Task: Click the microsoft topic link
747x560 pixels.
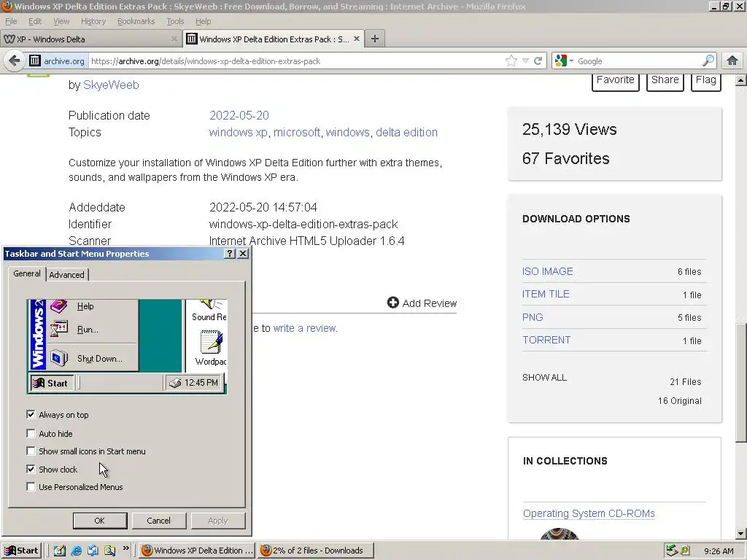Action: tap(297, 133)
